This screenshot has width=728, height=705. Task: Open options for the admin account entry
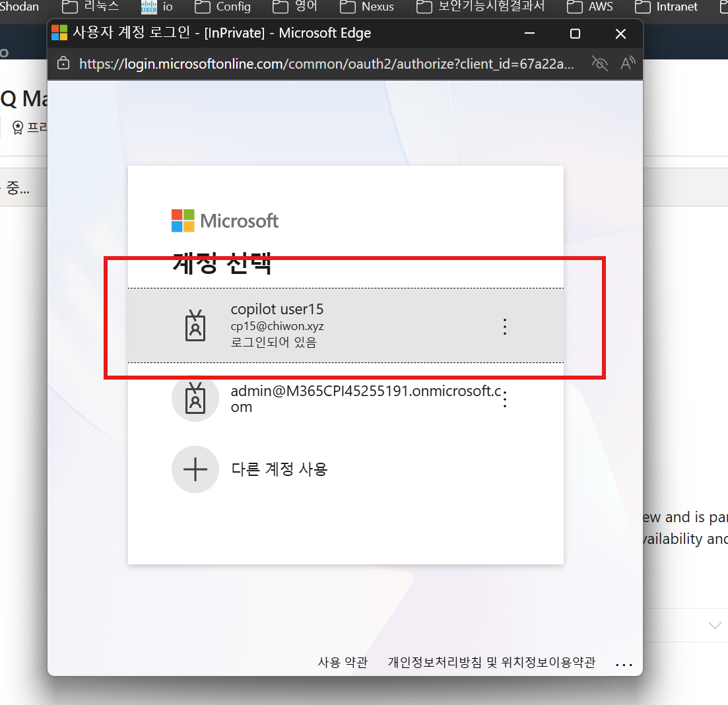click(x=505, y=399)
